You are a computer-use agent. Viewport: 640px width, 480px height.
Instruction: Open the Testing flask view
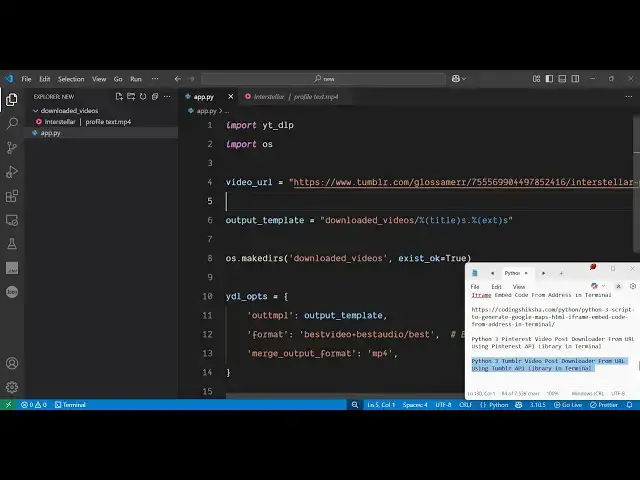[x=12, y=244]
